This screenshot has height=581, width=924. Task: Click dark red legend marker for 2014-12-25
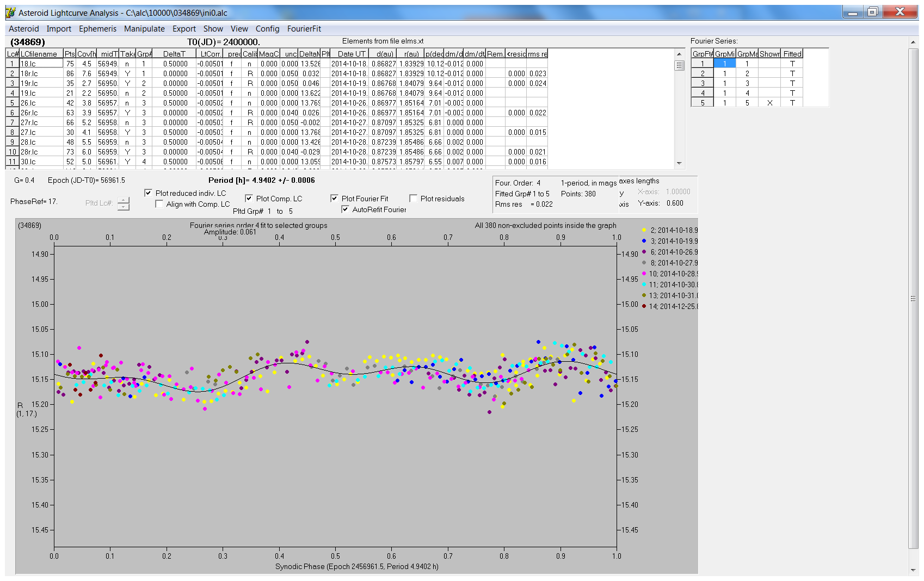(644, 306)
